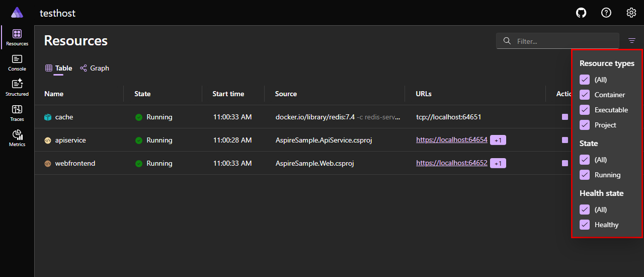The image size is (644, 277).
Task: Expand apiservice +1 more URLs badge
Action: (498, 141)
